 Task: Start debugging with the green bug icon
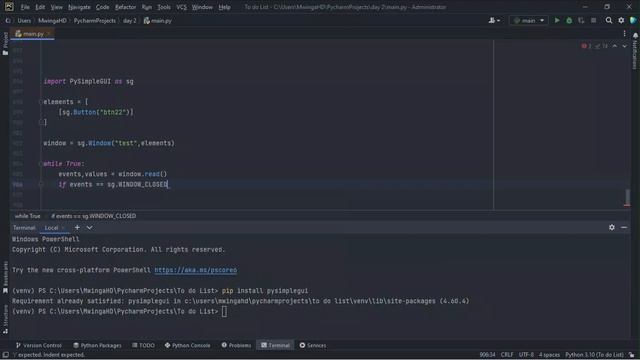click(x=569, y=20)
